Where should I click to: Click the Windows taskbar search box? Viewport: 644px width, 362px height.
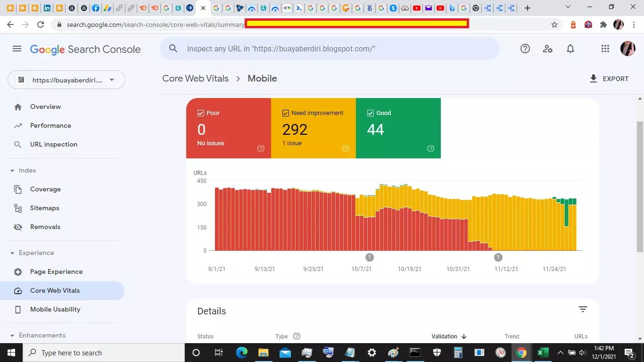pos(103,353)
